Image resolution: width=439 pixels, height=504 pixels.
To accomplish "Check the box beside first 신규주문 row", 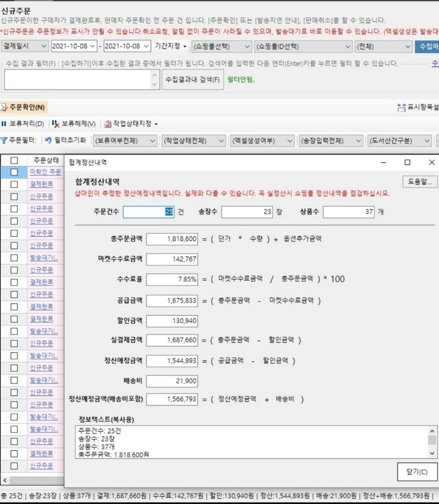I will 14,196.
